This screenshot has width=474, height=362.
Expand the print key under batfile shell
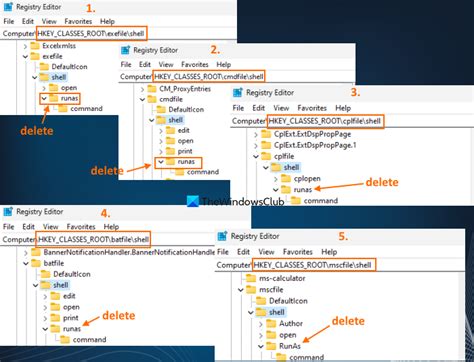tap(45, 318)
